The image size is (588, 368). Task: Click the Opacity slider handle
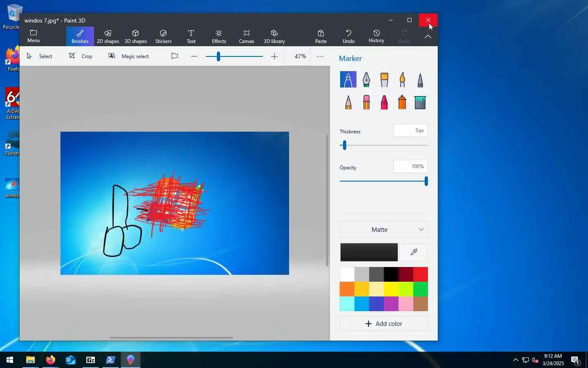coord(426,181)
